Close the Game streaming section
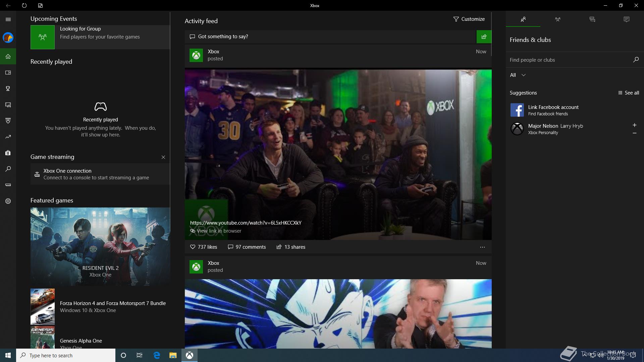 (163, 157)
